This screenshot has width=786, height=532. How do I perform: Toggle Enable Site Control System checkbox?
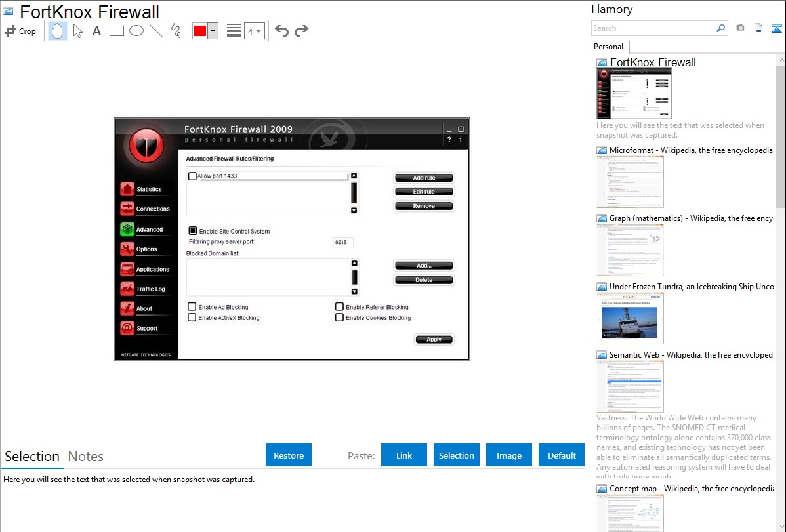(192, 231)
